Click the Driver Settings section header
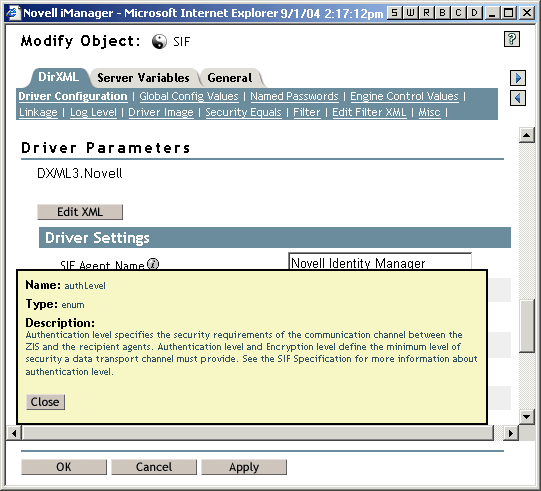The image size is (541, 491). [275, 238]
